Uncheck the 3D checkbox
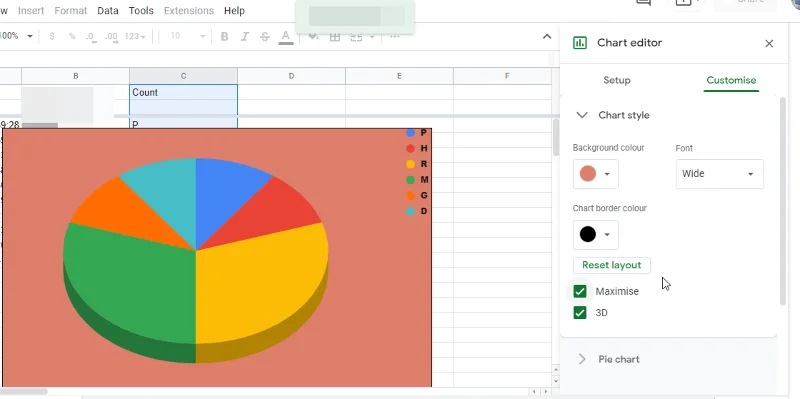 pyautogui.click(x=580, y=313)
